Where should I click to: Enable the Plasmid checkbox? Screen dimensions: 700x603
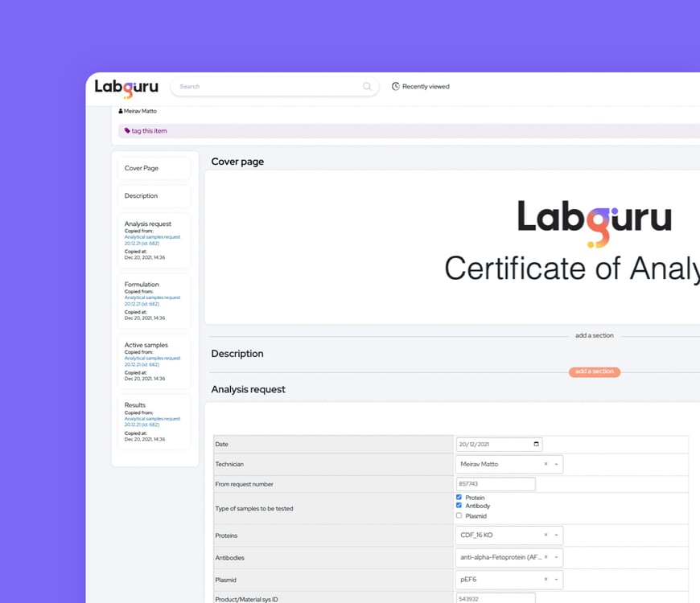(460, 516)
